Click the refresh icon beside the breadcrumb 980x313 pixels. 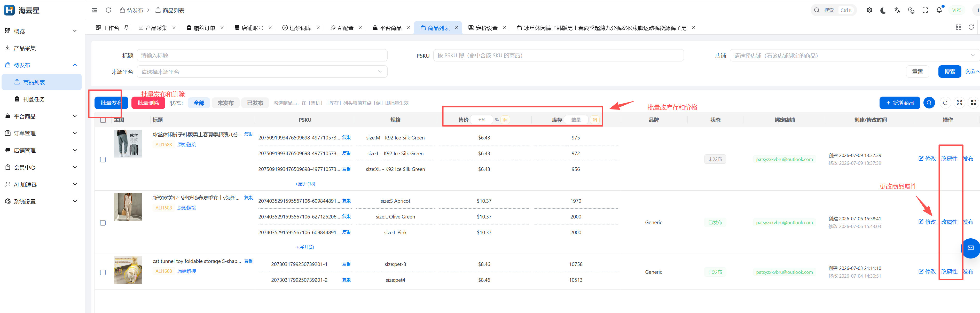[x=108, y=10]
